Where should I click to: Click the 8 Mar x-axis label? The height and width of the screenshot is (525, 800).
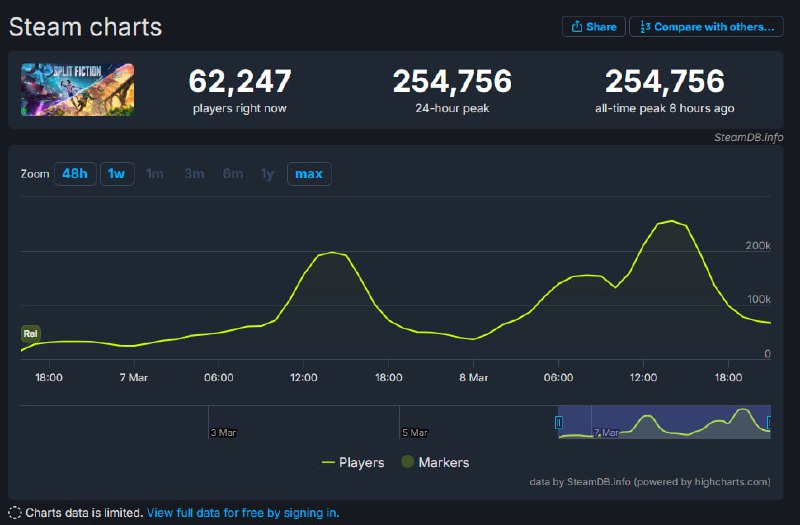pos(473,378)
